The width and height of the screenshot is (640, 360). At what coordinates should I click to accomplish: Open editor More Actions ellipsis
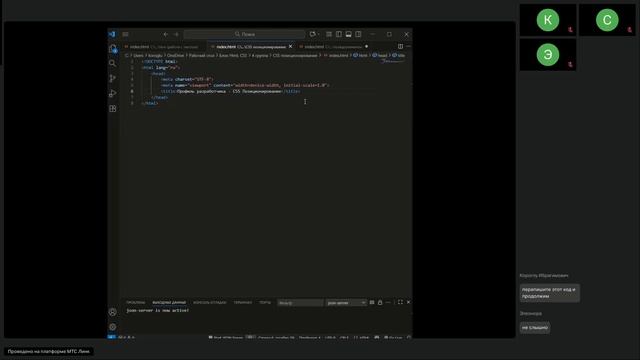(x=408, y=47)
